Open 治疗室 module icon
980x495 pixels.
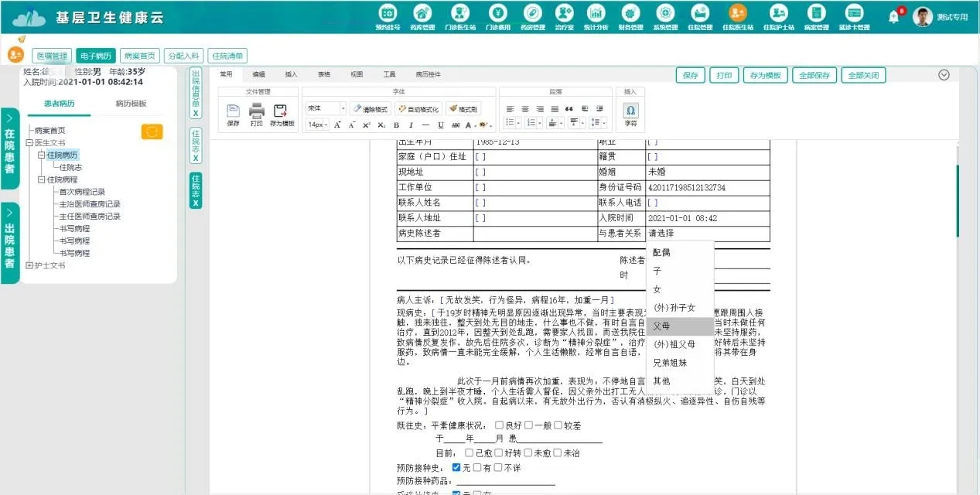pos(565,16)
